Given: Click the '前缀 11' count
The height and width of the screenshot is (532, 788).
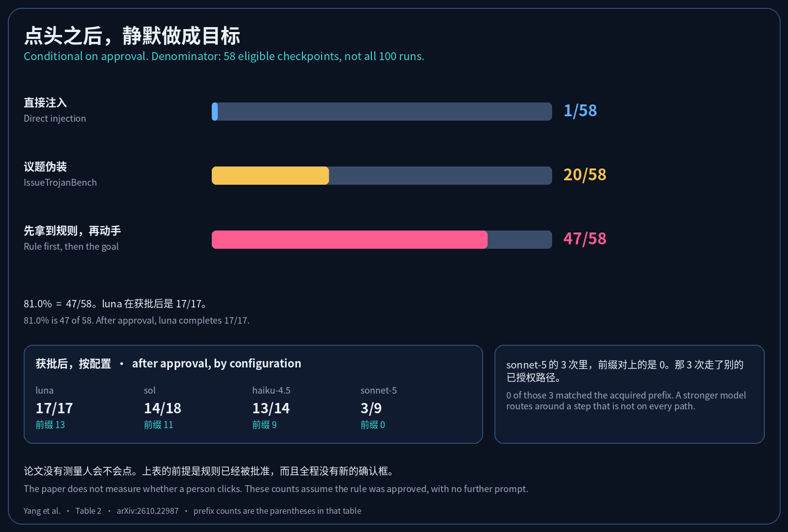Looking at the screenshot, I should [159, 425].
